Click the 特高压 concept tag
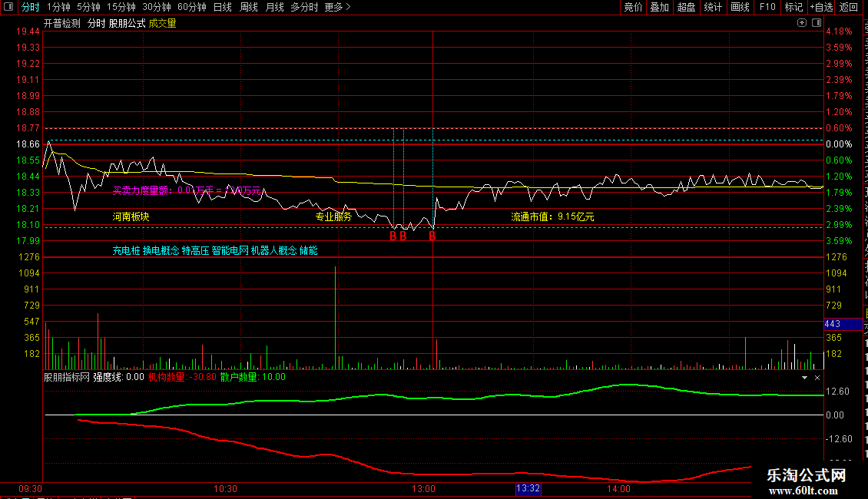Viewport: 868px width, 499px height. 195,250
